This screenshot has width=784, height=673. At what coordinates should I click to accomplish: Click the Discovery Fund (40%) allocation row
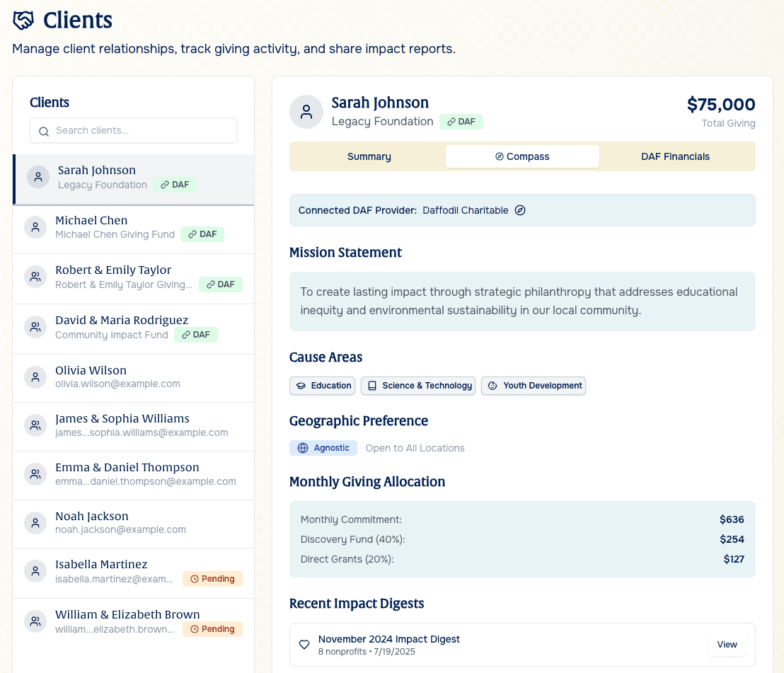pos(522,539)
